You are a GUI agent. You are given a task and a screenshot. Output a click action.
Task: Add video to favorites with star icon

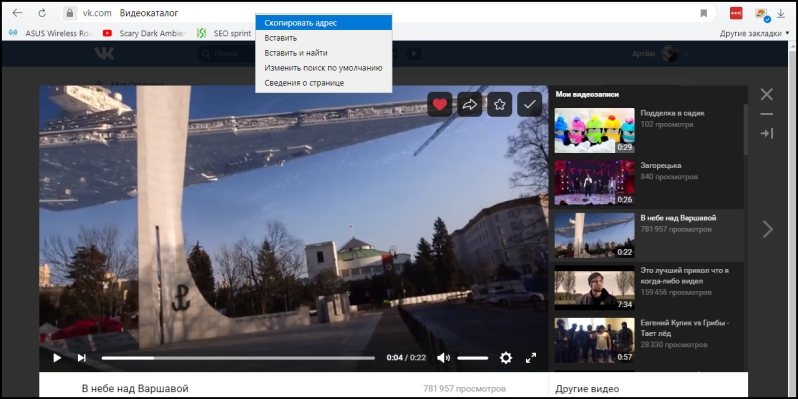coord(500,104)
